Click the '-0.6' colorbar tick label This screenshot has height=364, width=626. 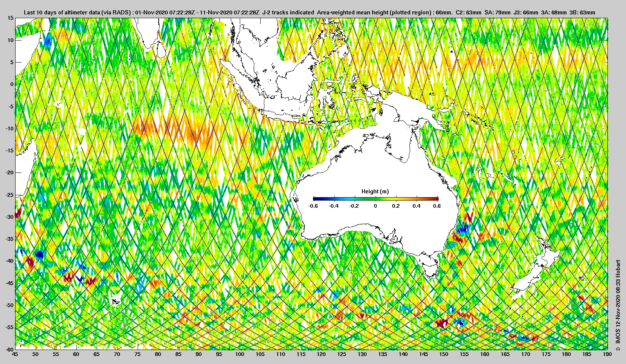click(313, 206)
